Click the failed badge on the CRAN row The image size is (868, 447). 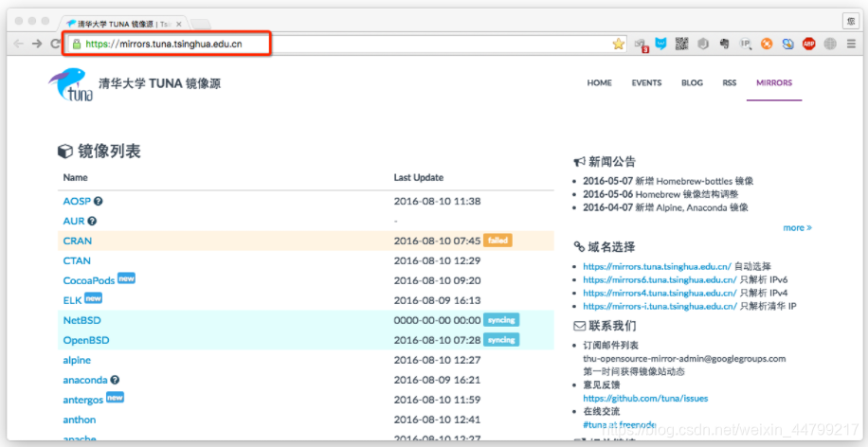pos(497,241)
